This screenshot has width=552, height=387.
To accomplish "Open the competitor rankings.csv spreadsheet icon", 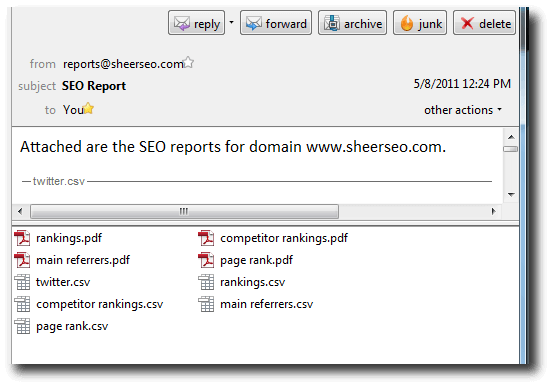I will (x=22, y=304).
